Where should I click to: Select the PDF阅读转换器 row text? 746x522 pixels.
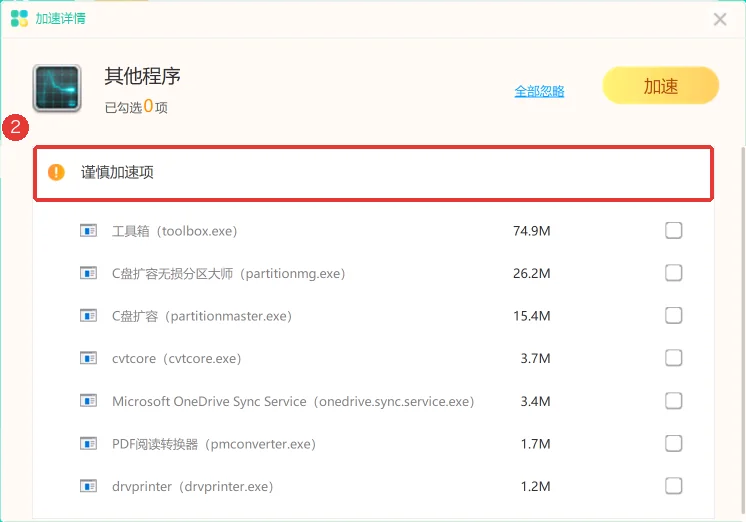coord(214,444)
